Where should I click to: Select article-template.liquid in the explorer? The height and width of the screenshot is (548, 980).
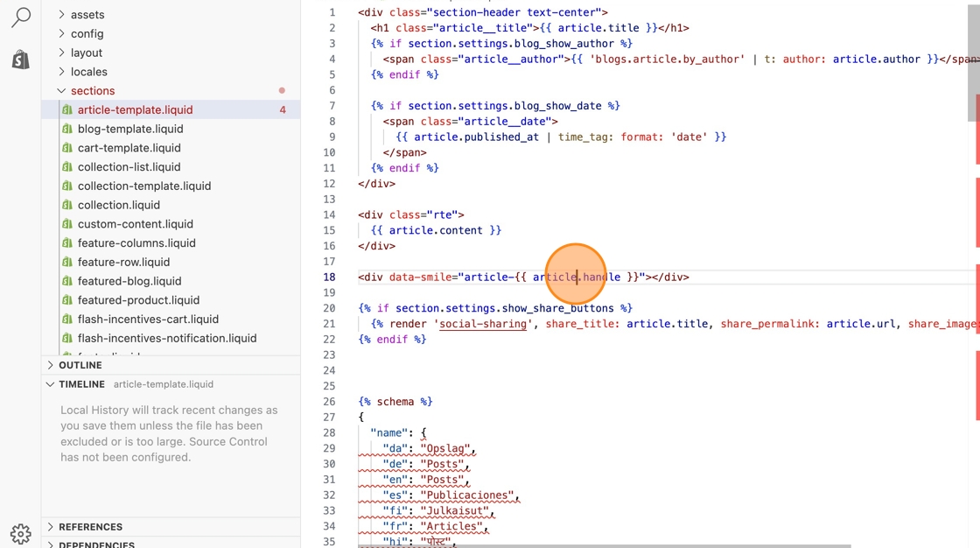point(135,110)
